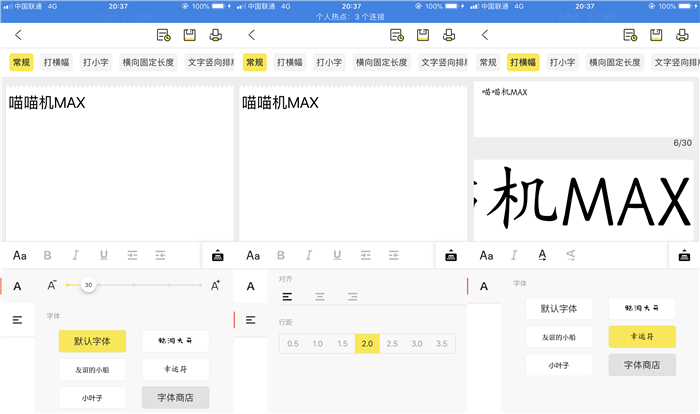Tap the back arrow on middle screen
700x414 pixels.
252,35
